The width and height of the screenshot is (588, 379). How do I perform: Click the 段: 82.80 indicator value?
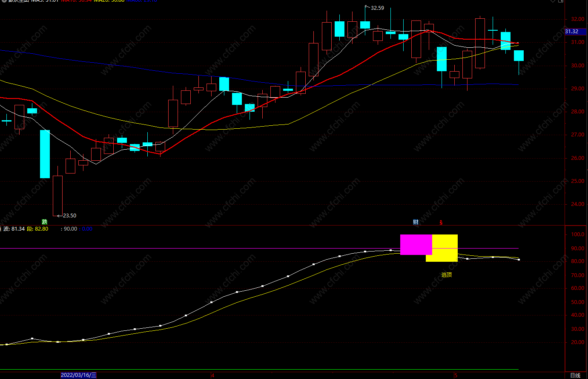pos(37,229)
